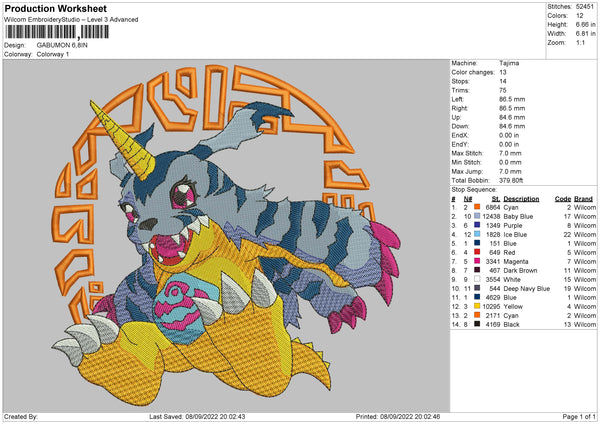Image resolution: width=600 pixels, height=424 pixels.
Task: Click the Trims value 75
Action: coord(503,90)
